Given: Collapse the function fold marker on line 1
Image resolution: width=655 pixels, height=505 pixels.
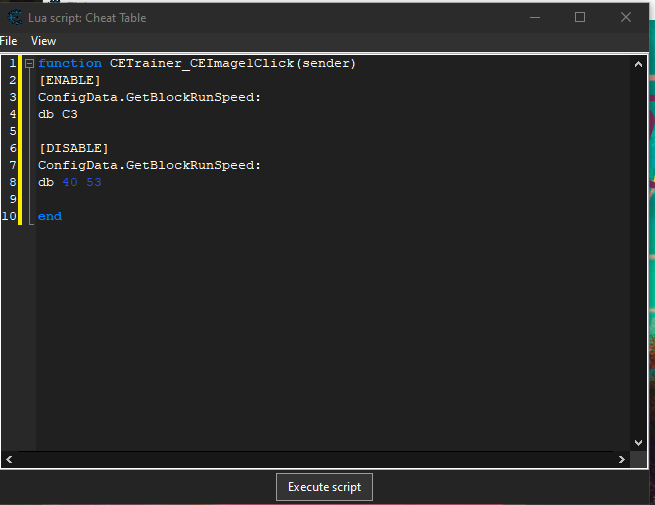Looking at the screenshot, I should point(29,64).
